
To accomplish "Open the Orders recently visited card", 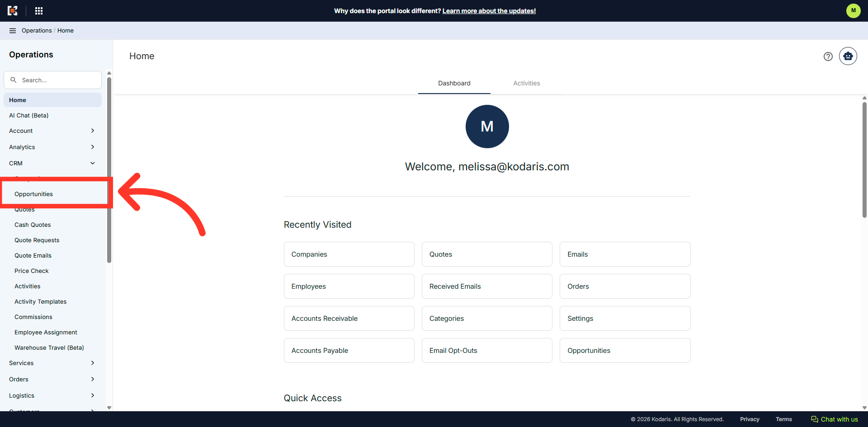I will click(x=625, y=286).
